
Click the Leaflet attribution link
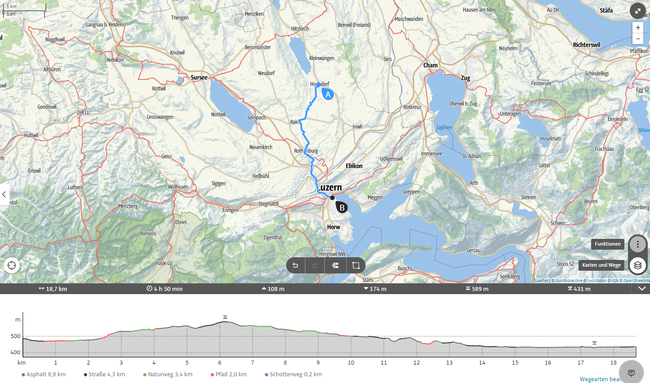542,281
